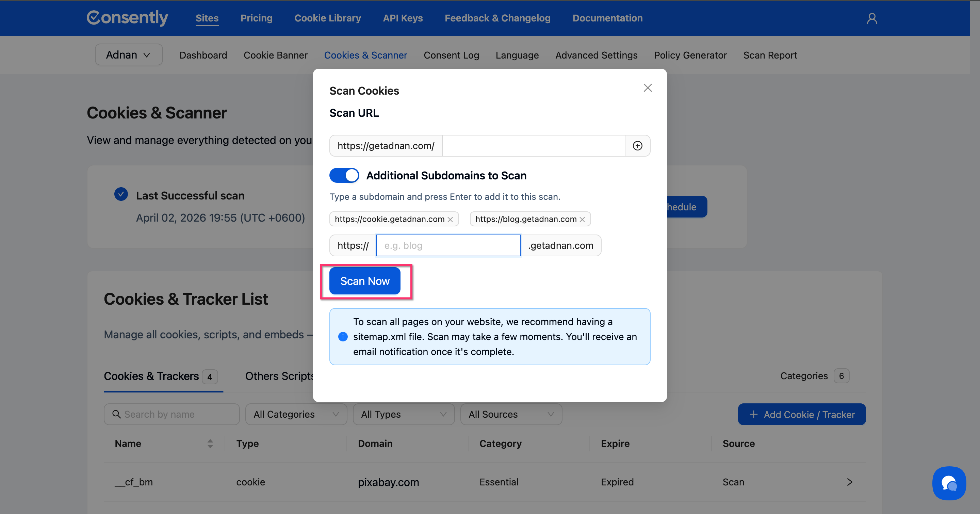980x514 pixels.
Task: Close the Scan Cookies dialog
Action: (648, 88)
